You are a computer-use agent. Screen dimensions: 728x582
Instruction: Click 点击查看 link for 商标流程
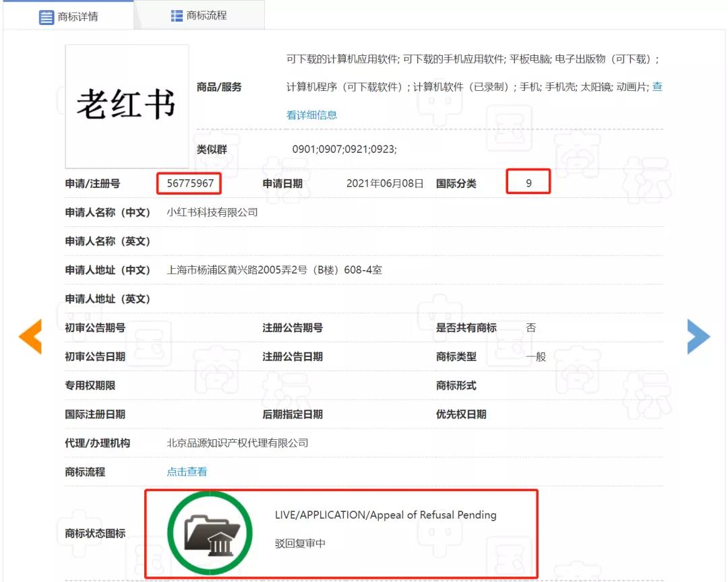[x=187, y=472]
